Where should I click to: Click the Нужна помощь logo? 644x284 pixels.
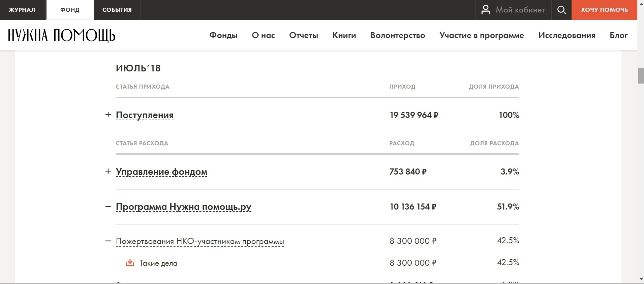point(62,35)
